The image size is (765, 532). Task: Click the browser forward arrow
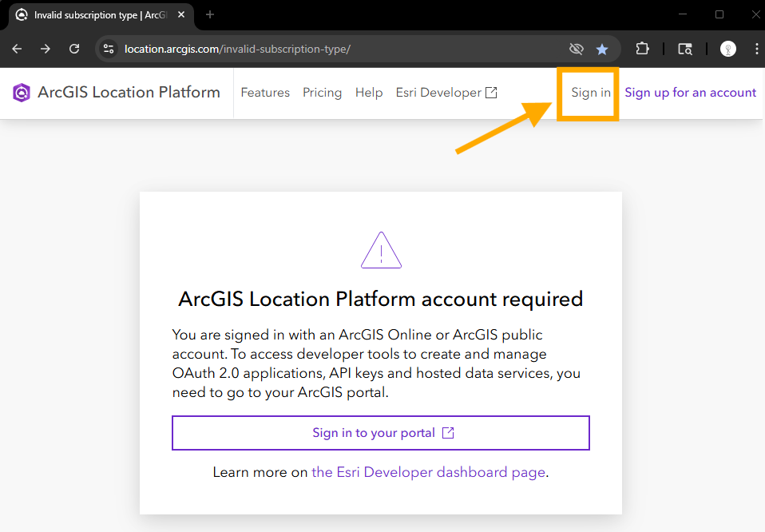[46, 49]
